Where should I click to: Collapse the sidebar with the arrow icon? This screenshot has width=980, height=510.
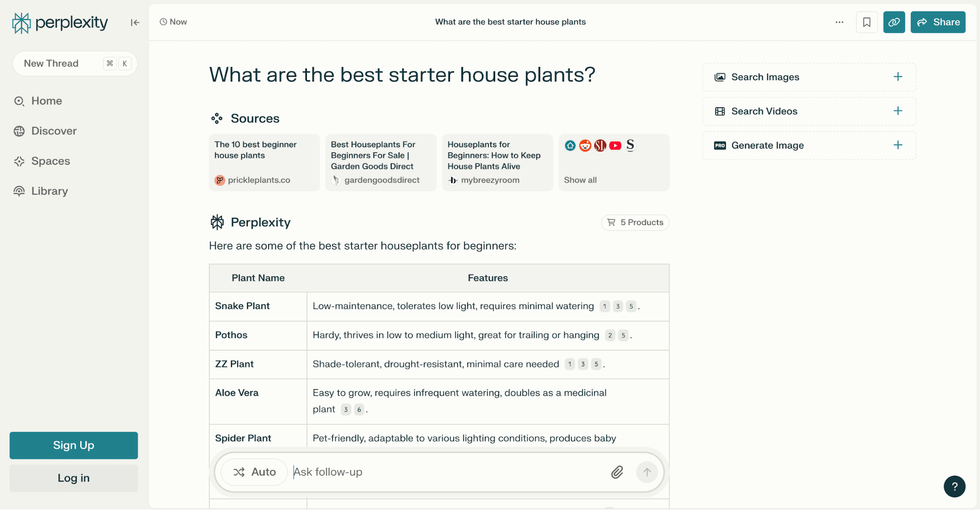coord(135,23)
